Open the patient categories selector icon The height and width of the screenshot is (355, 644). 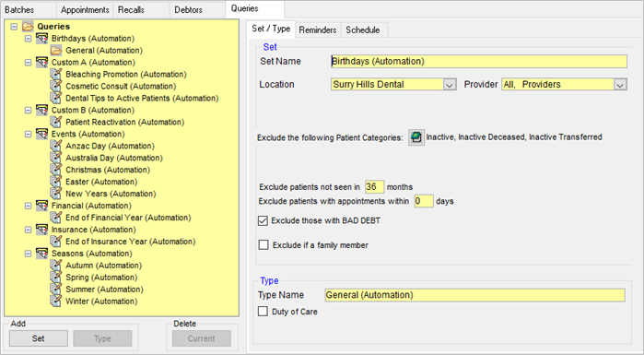point(416,137)
